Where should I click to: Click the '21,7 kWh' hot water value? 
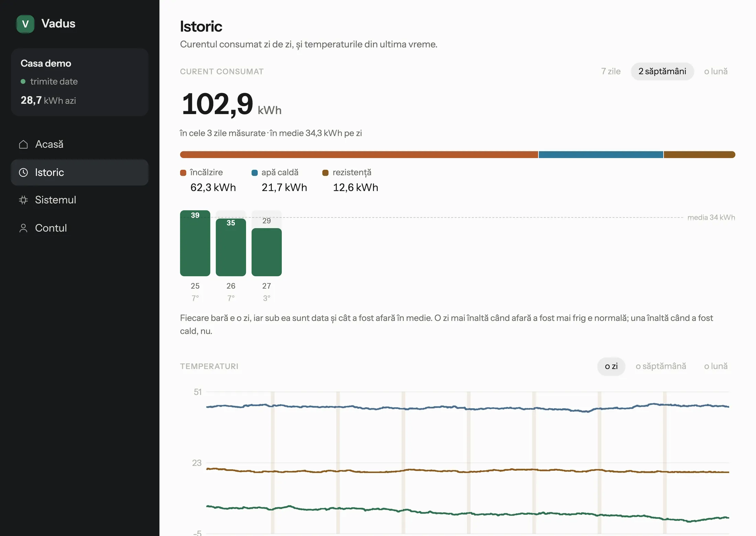pos(284,188)
